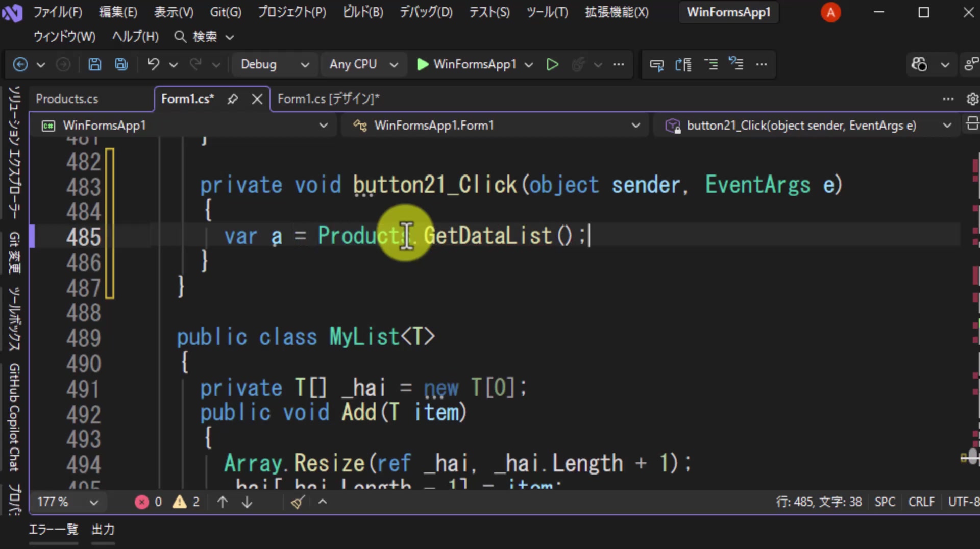The height and width of the screenshot is (549, 980).
Task: Undo the last edit with the undo arrow
Action: (153, 64)
